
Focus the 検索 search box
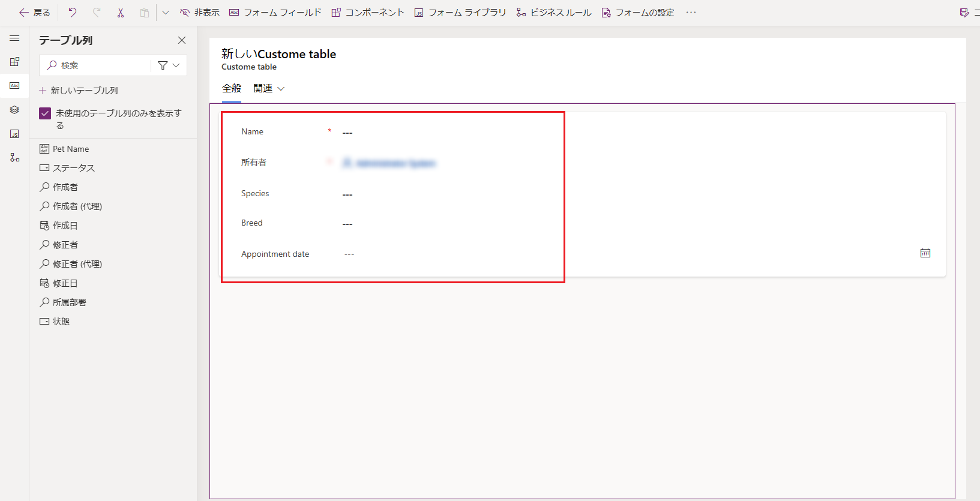[96, 65]
